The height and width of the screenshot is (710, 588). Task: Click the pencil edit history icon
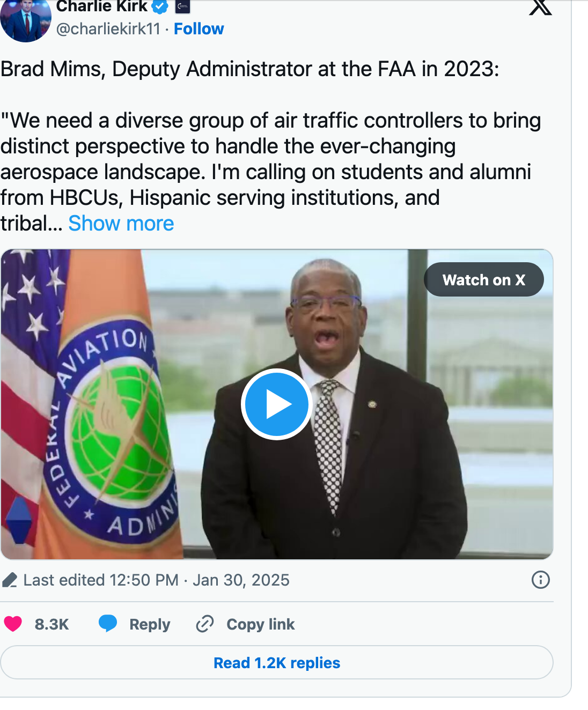click(x=10, y=580)
